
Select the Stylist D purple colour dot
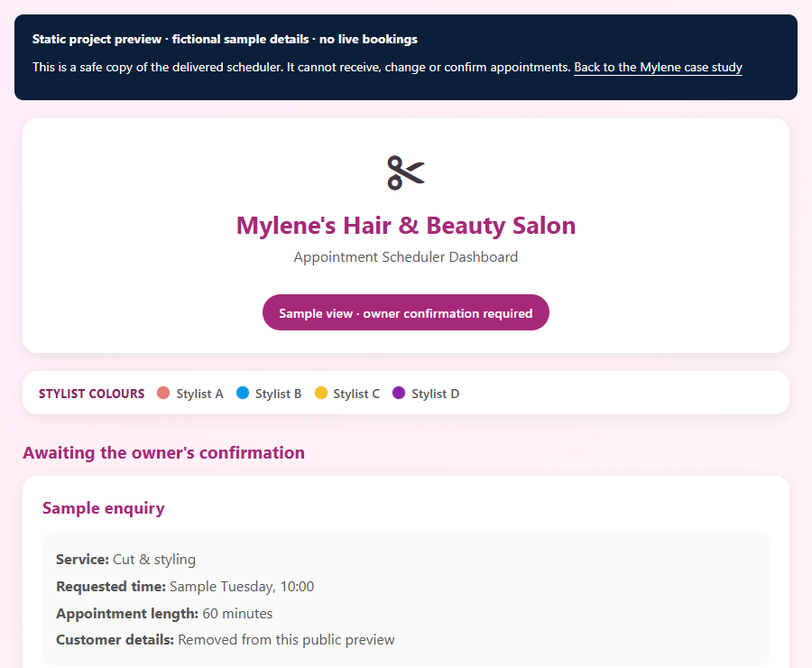399,393
